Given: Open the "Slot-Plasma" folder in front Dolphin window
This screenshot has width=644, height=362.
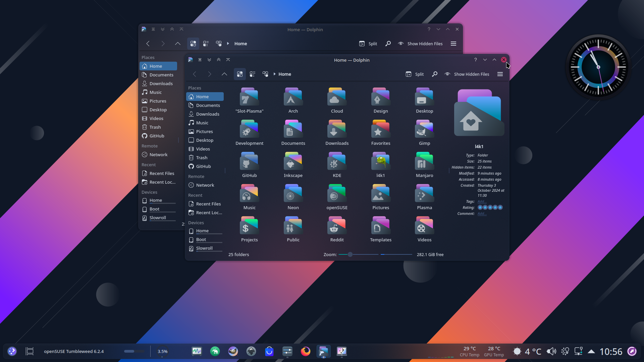Looking at the screenshot, I should tap(249, 101).
